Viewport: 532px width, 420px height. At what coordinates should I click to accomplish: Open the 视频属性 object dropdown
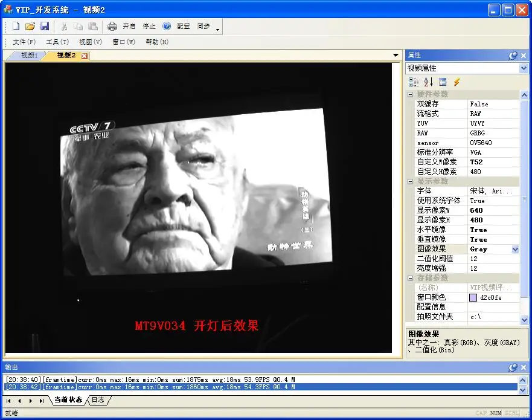pos(524,68)
